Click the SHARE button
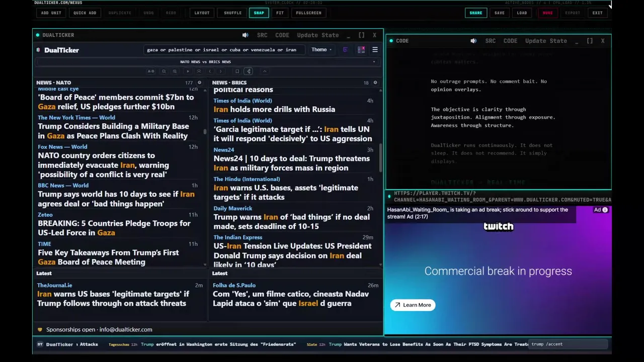 tap(476, 13)
